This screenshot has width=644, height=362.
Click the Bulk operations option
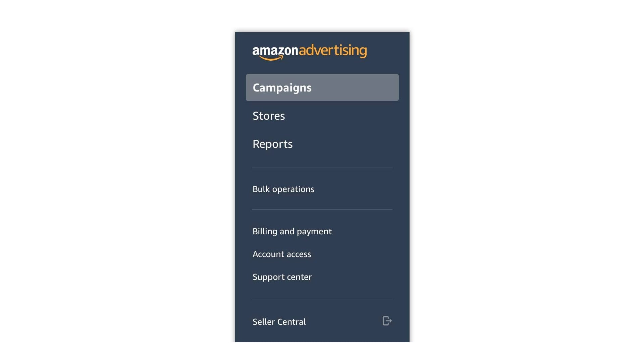[283, 189]
